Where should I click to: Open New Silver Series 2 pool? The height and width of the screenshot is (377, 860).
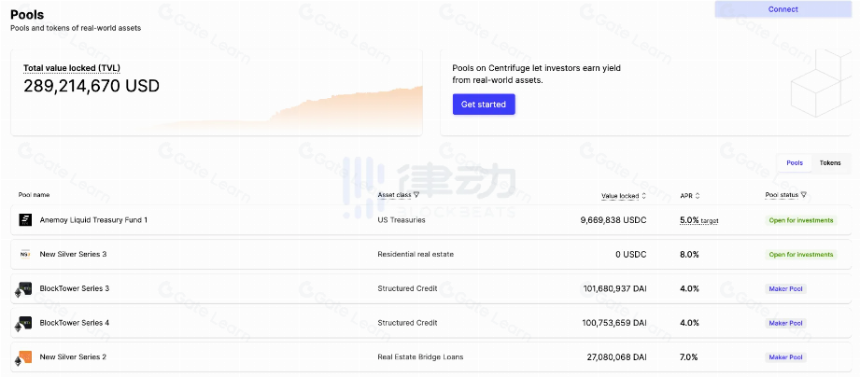pos(431,357)
